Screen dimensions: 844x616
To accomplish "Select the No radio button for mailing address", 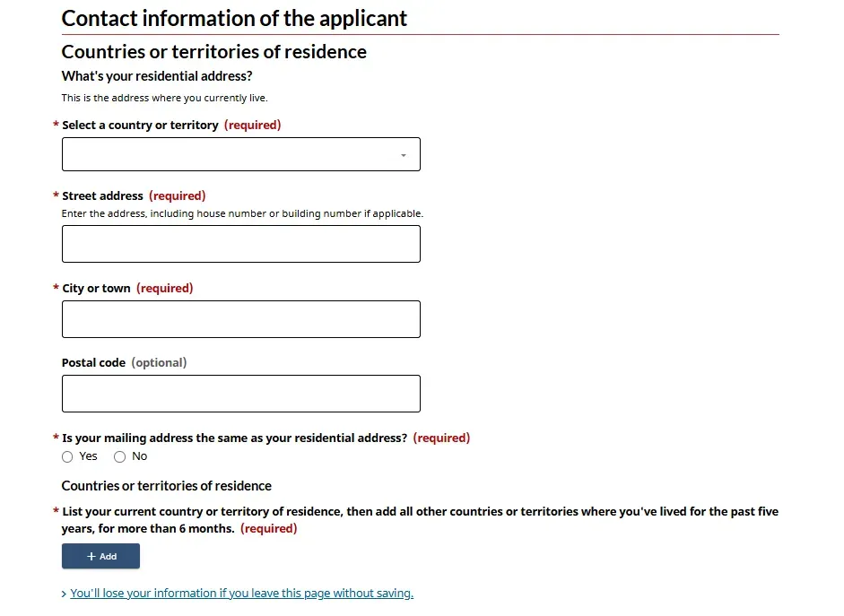I will [120, 457].
